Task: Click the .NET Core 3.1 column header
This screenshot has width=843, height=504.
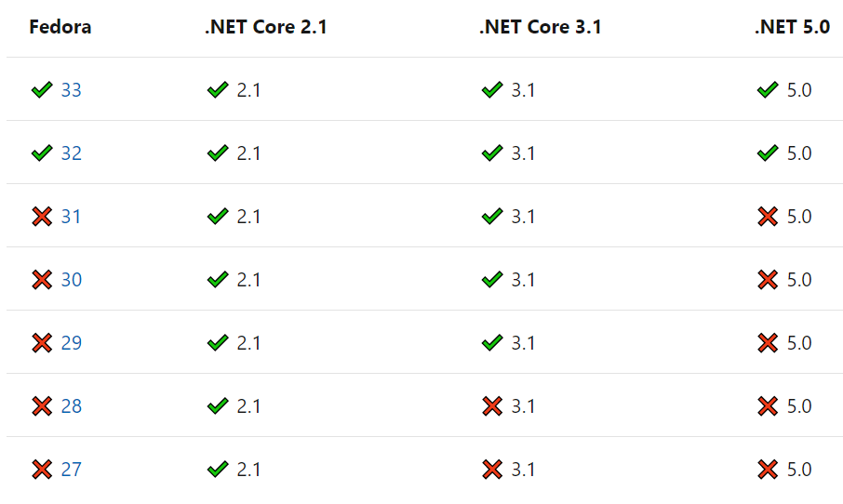Action: click(541, 27)
